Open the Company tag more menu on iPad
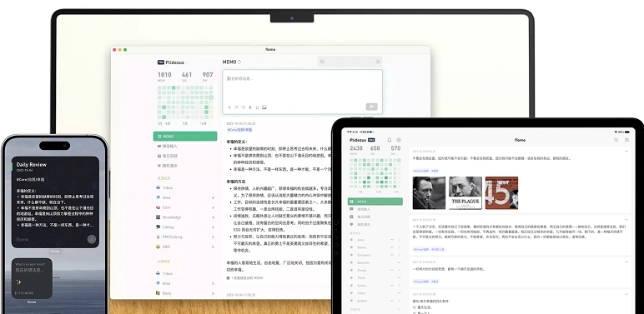This screenshot has height=314, width=644. point(392,255)
